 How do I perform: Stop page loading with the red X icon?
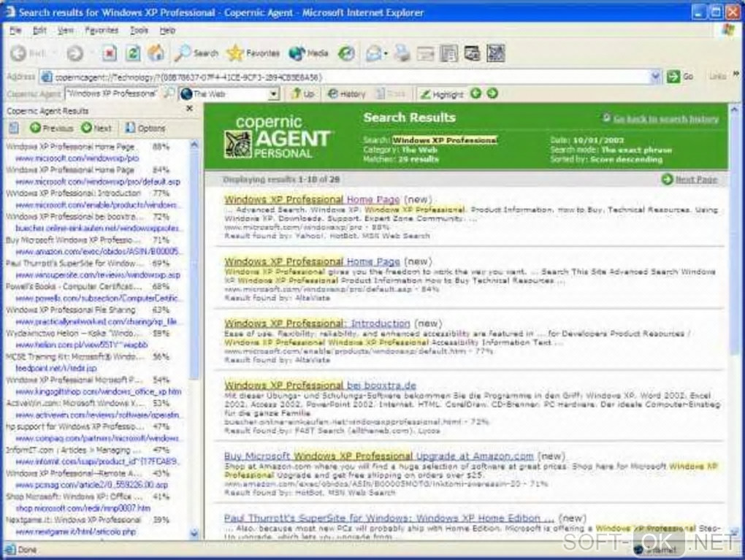110,53
